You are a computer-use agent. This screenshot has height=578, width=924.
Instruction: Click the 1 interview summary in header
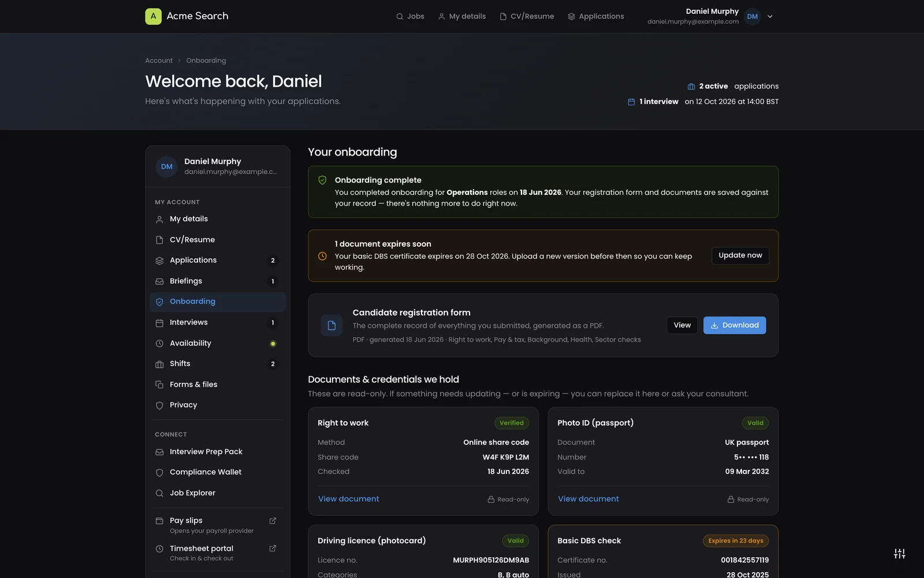[x=703, y=102]
